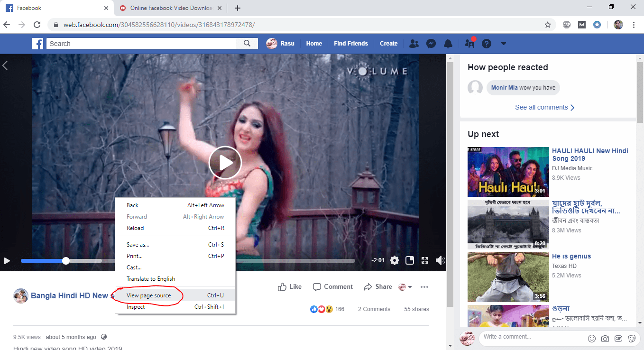Open the account options dropdown arrow

point(503,43)
